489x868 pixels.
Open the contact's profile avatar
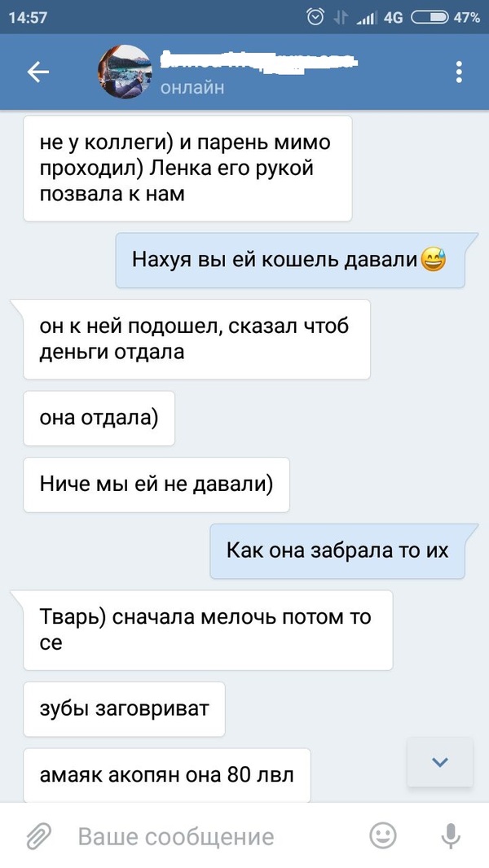point(125,72)
